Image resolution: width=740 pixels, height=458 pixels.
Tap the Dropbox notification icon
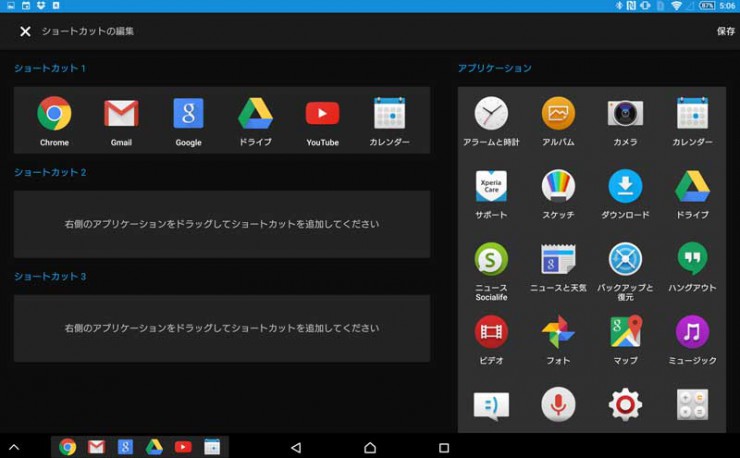[x=41, y=6]
